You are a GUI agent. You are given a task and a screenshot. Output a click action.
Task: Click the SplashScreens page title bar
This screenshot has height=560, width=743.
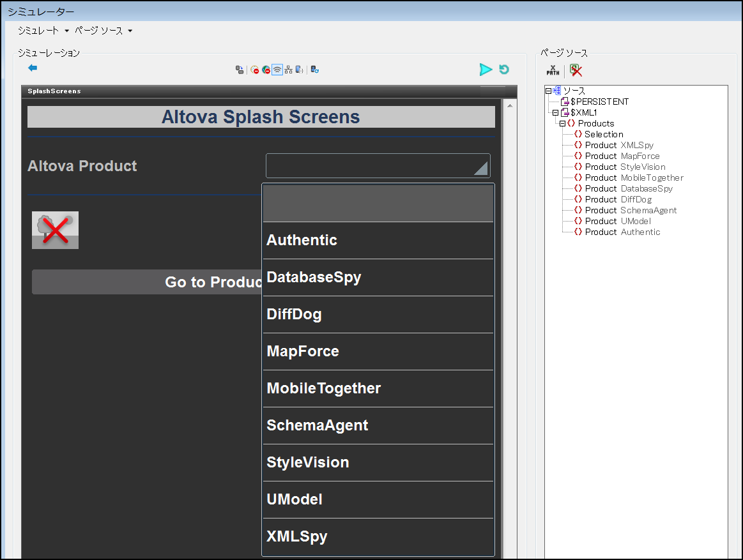[269, 91]
